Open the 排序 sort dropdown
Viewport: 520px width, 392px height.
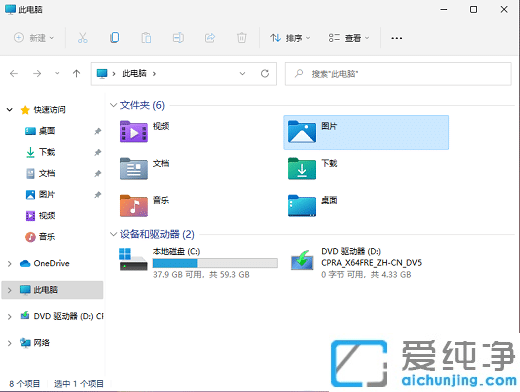click(x=290, y=38)
